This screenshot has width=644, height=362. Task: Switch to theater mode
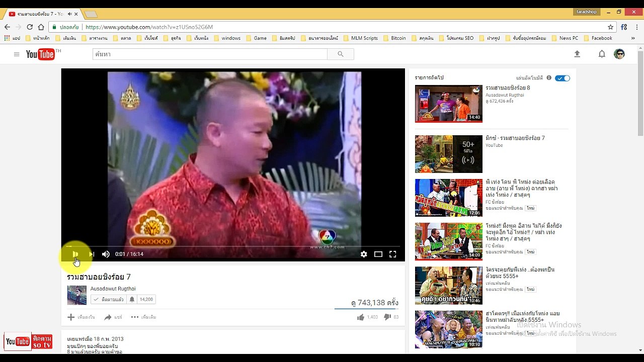(x=378, y=254)
